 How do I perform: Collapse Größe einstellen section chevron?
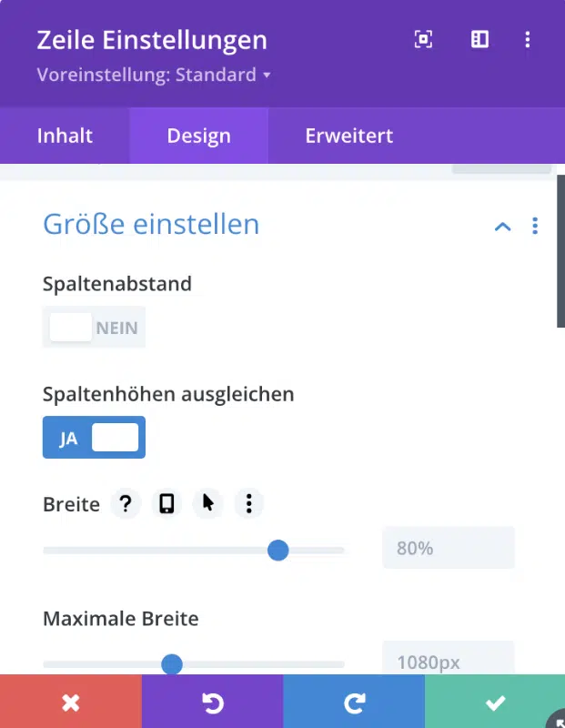pyautogui.click(x=503, y=227)
